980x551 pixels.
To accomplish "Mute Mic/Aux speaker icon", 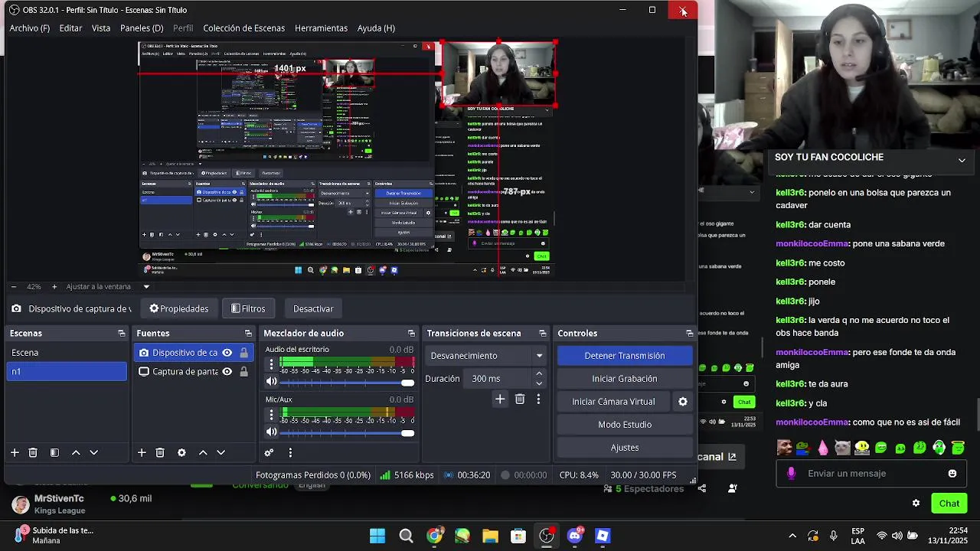I will 271,432.
